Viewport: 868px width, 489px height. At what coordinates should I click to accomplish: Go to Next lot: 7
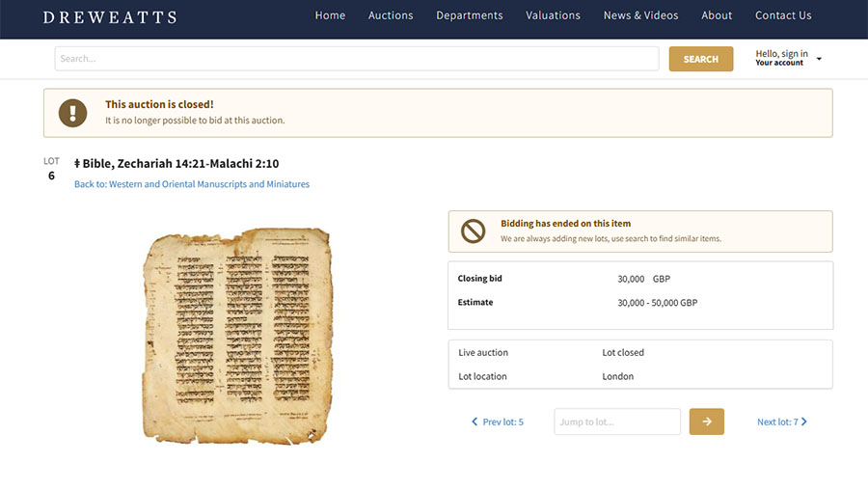pyautogui.click(x=777, y=421)
